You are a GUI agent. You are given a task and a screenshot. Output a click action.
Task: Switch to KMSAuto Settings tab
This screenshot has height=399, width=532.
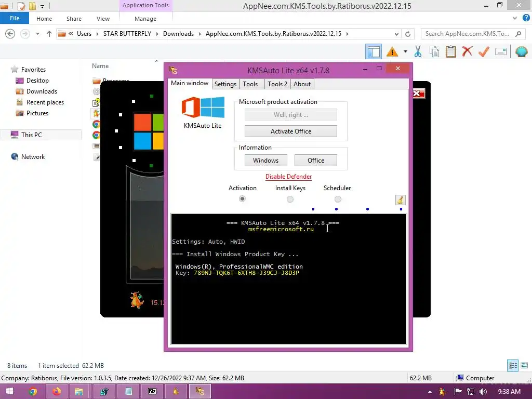[225, 84]
